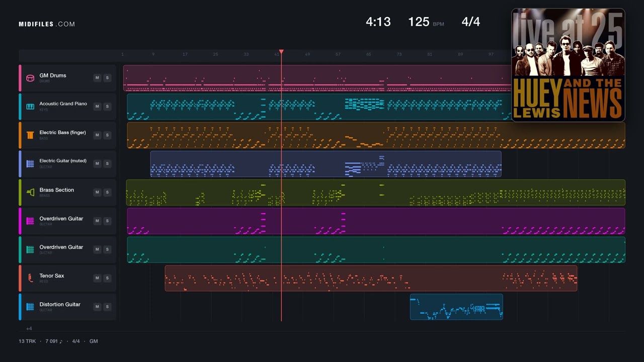Screen dimensions: 644x362
Task: Open the MIDIFILES.COM logo link
Action: [47, 24]
